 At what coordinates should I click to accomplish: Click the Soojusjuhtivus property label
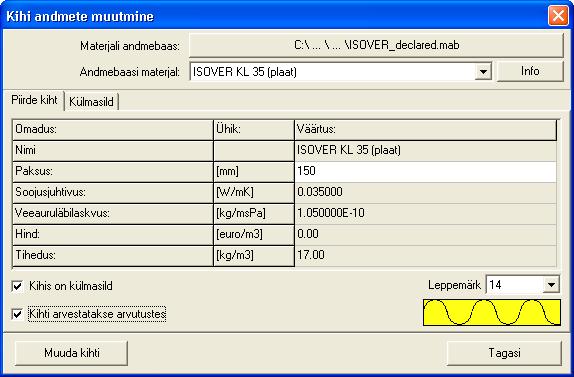click(113, 192)
